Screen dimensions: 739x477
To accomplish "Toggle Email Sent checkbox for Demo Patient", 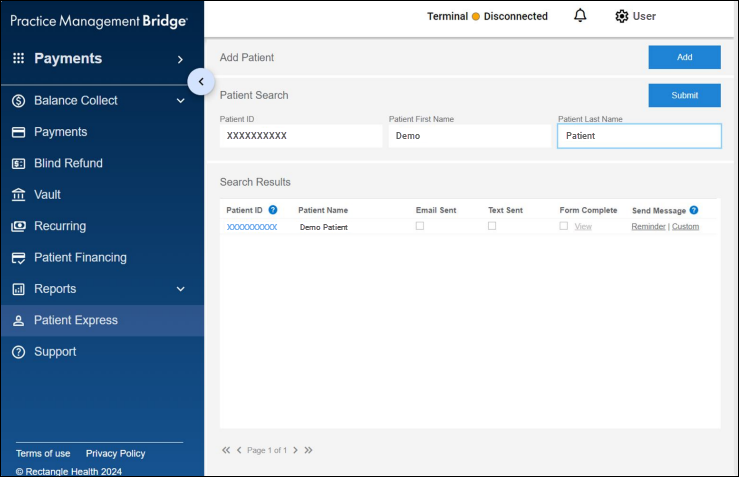I will pos(420,226).
